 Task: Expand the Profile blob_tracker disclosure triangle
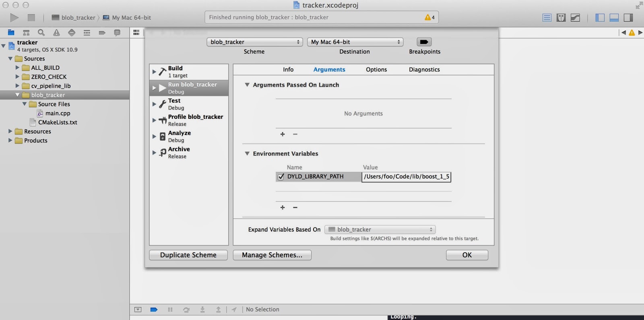pos(154,120)
